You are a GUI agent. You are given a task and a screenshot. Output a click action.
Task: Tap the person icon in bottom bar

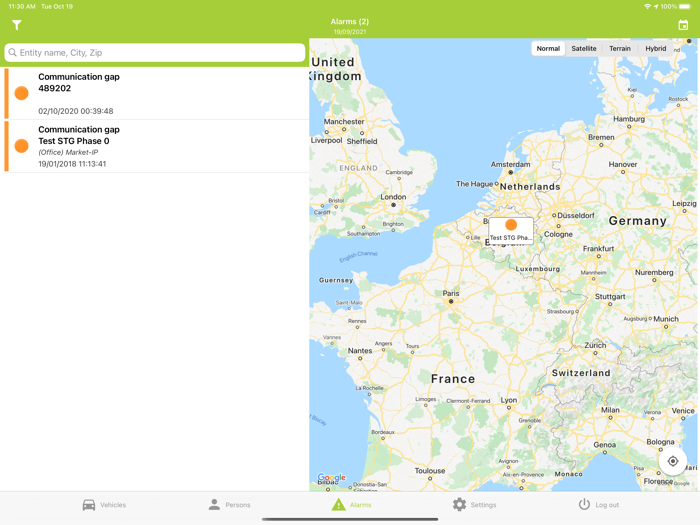(214, 505)
